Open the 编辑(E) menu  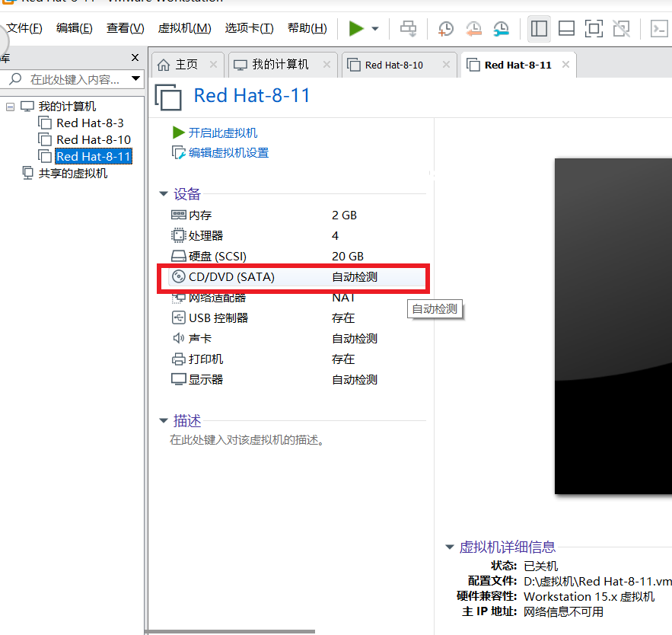click(x=74, y=28)
